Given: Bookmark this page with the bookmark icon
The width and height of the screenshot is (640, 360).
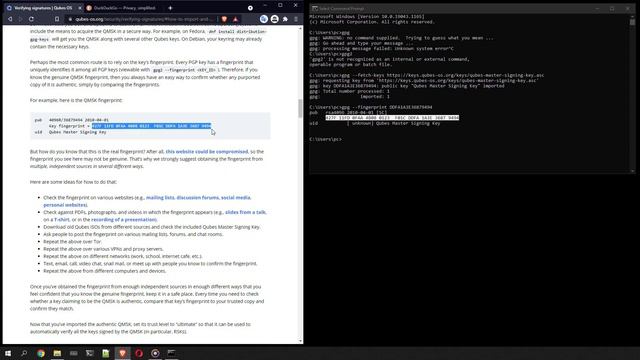Looking at the screenshot, I should coord(57,19).
